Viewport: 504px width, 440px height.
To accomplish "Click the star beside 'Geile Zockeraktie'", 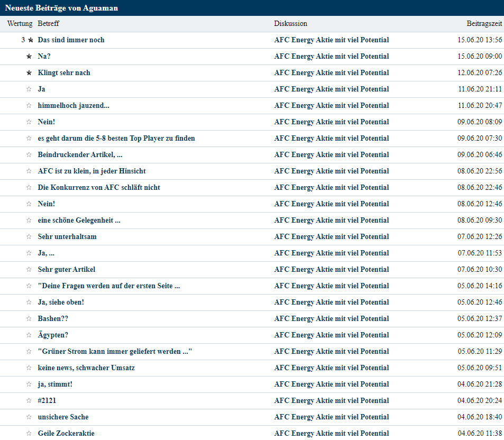I will [29, 434].
